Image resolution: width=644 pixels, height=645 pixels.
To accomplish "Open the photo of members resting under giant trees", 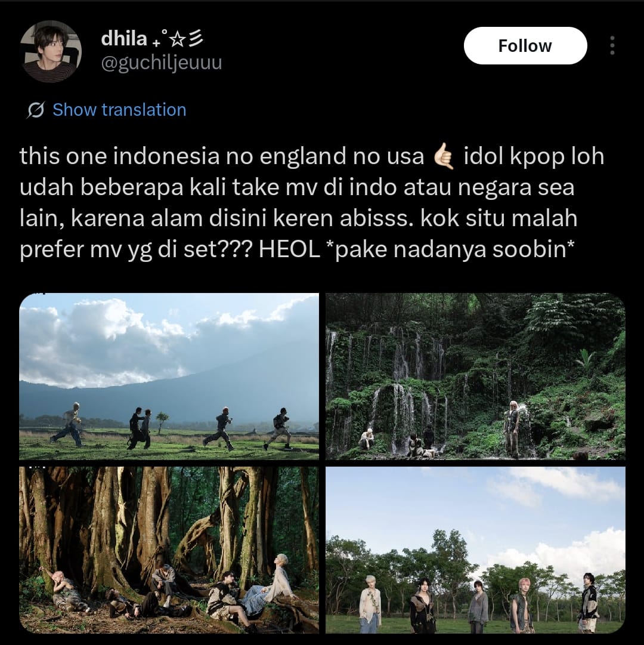I will point(169,550).
